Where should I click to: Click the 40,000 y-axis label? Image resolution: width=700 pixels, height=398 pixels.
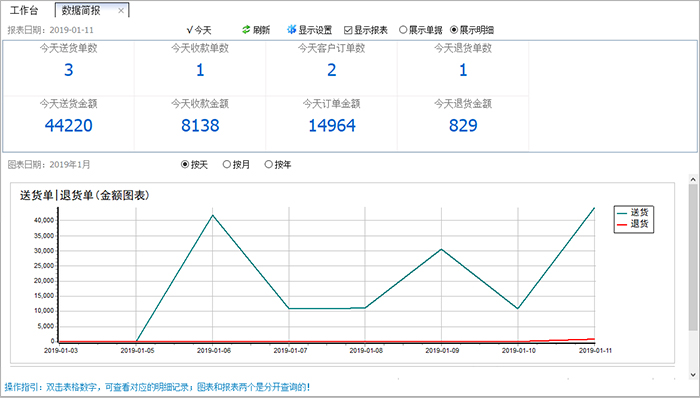(44, 220)
